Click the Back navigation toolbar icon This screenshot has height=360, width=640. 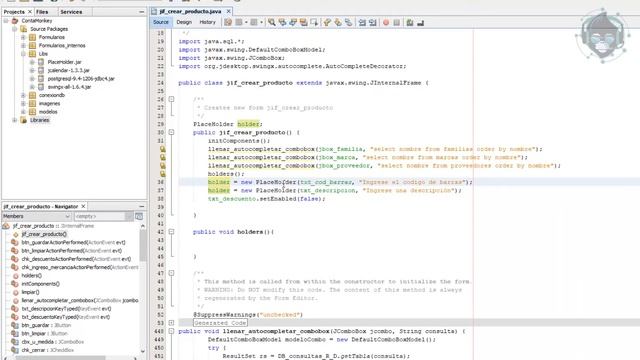(x=239, y=22)
